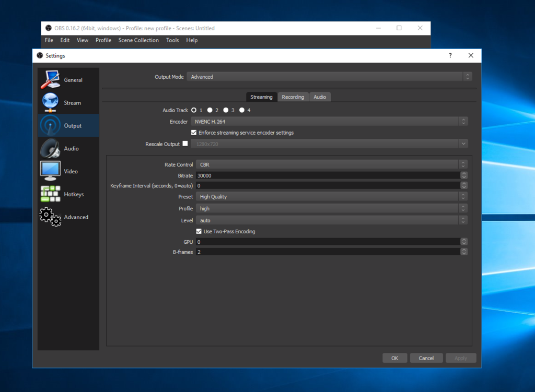Image resolution: width=535 pixels, height=392 pixels.
Task: Open the Video monitor icon
Action: coord(50,171)
